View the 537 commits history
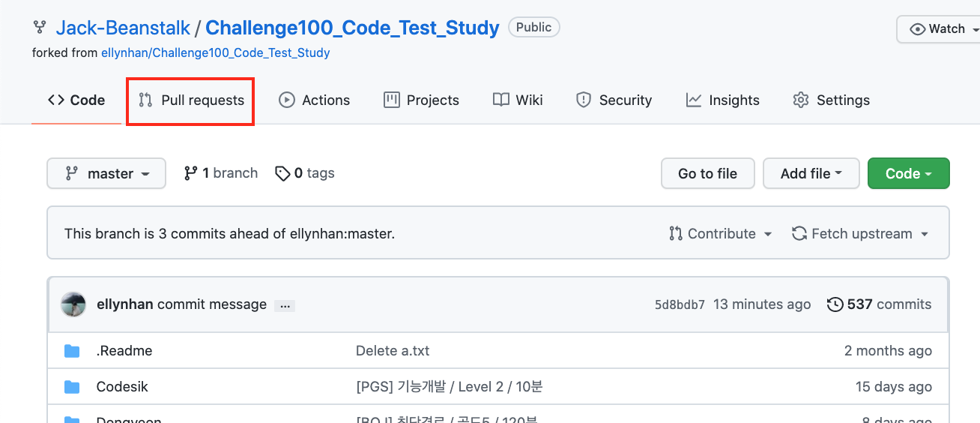 click(880, 304)
